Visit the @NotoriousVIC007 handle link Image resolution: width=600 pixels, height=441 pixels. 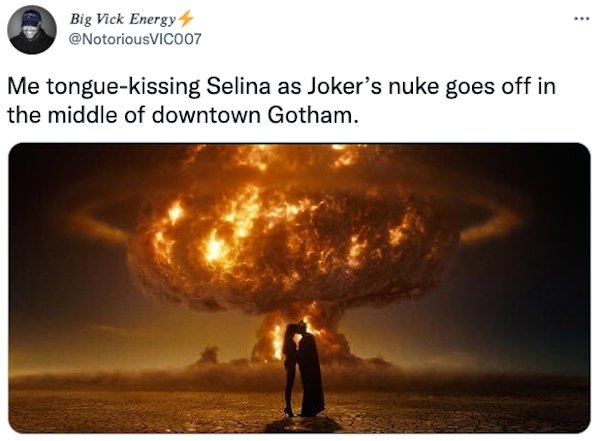(x=131, y=42)
